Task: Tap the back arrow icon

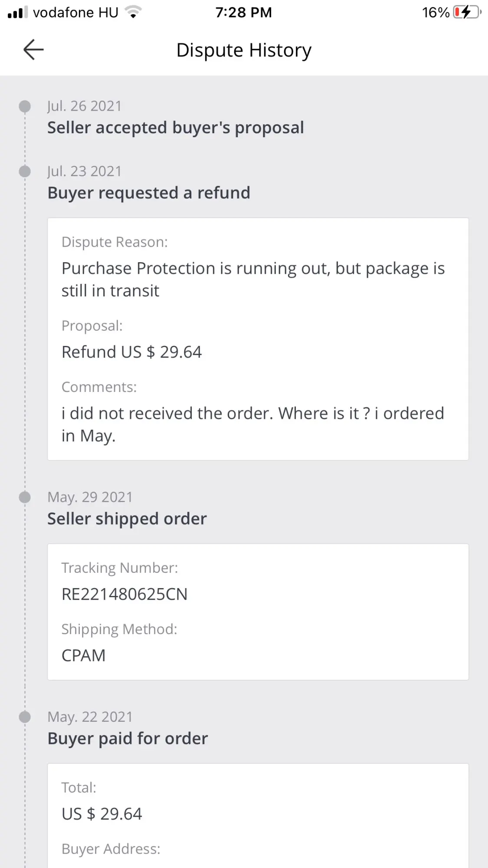Action: pos(33,49)
